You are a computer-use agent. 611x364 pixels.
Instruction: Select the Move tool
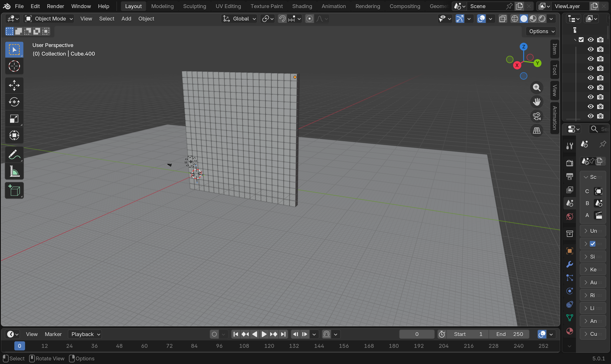point(14,85)
